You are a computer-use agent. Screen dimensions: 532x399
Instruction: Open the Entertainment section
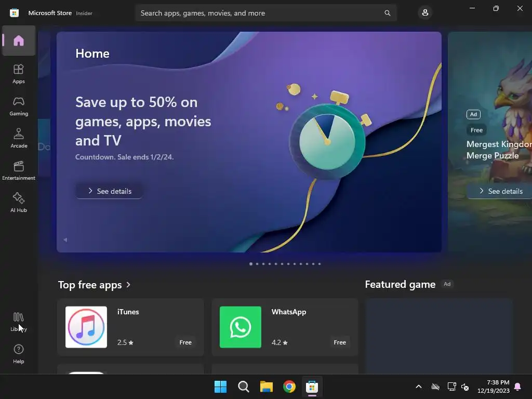click(19, 170)
